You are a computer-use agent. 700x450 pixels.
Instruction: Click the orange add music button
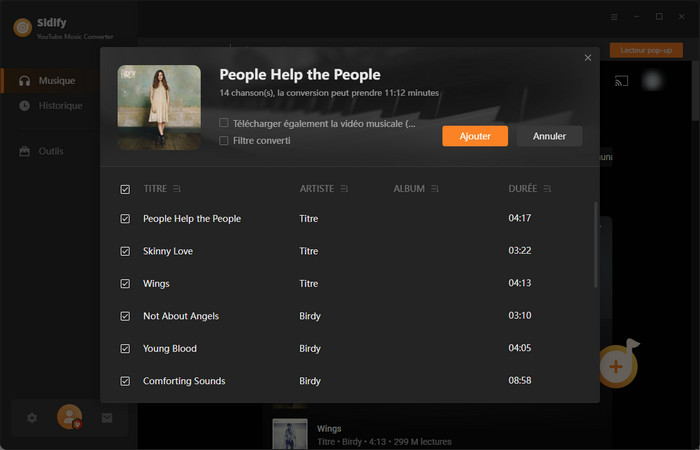(616, 366)
